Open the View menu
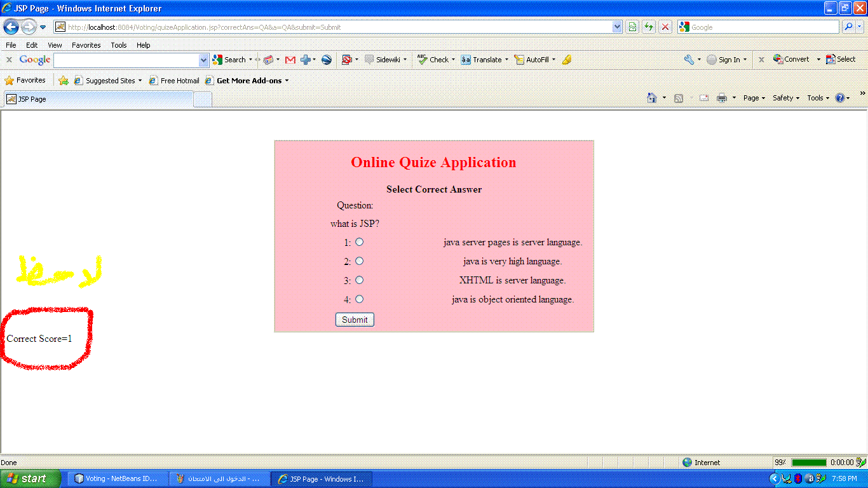This screenshot has height=488, width=868. coord(55,45)
